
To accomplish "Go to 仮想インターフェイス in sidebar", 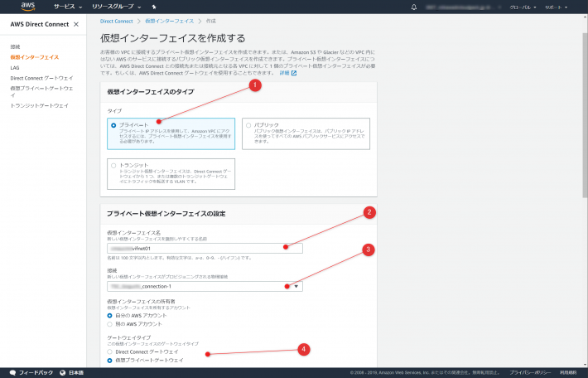I will pyautogui.click(x=35, y=57).
